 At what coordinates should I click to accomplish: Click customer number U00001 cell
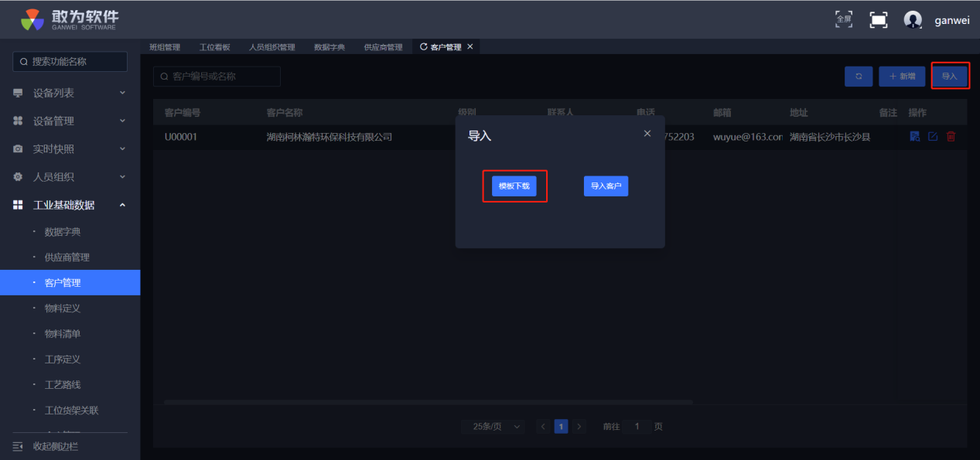point(182,137)
